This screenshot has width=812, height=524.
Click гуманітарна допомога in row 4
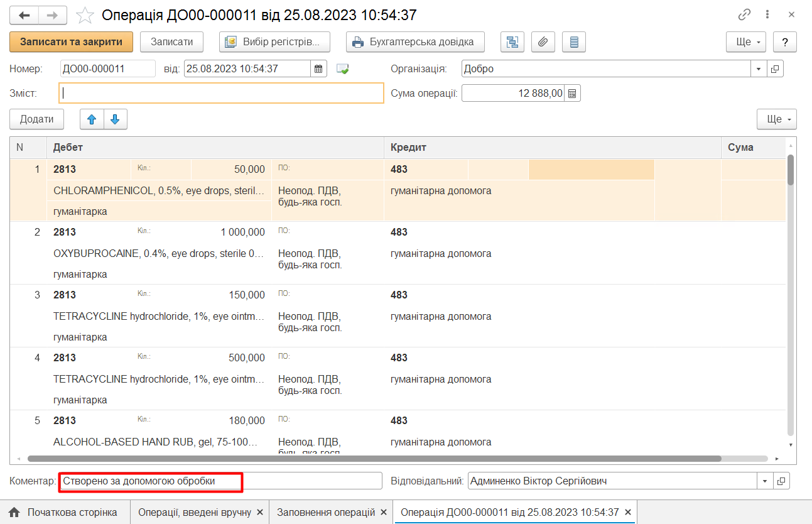point(441,379)
